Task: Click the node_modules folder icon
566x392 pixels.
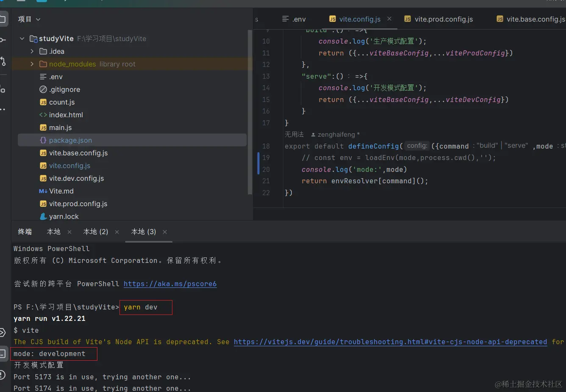Action: [x=43, y=64]
